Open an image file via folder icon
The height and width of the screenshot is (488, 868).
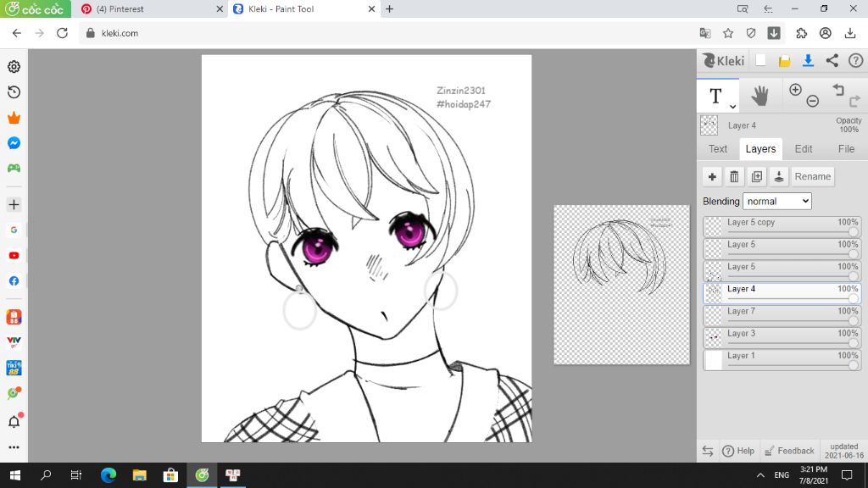click(784, 61)
